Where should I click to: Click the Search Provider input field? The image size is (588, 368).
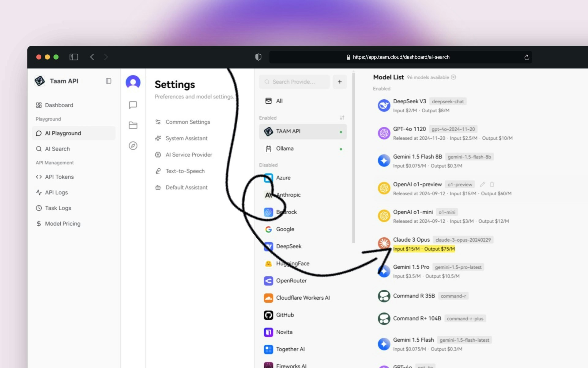coord(294,82)
